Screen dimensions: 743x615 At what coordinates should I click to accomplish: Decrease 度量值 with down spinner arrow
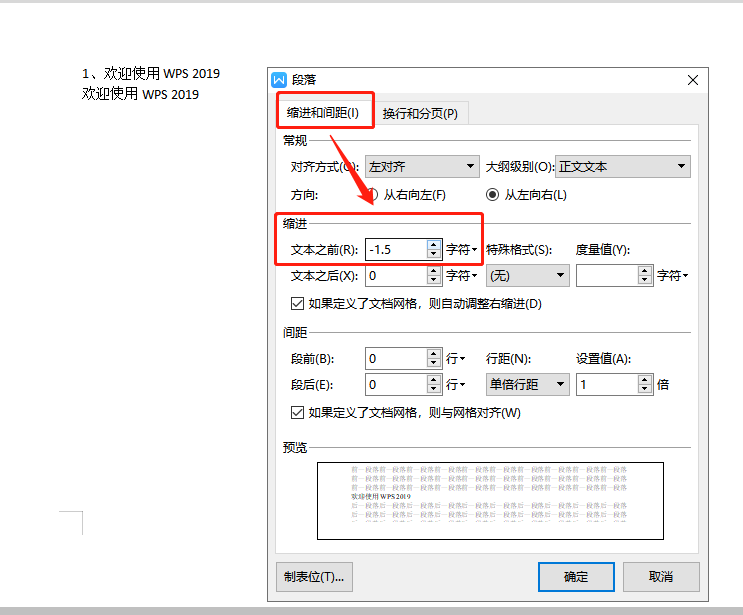(x=644, y=280)
